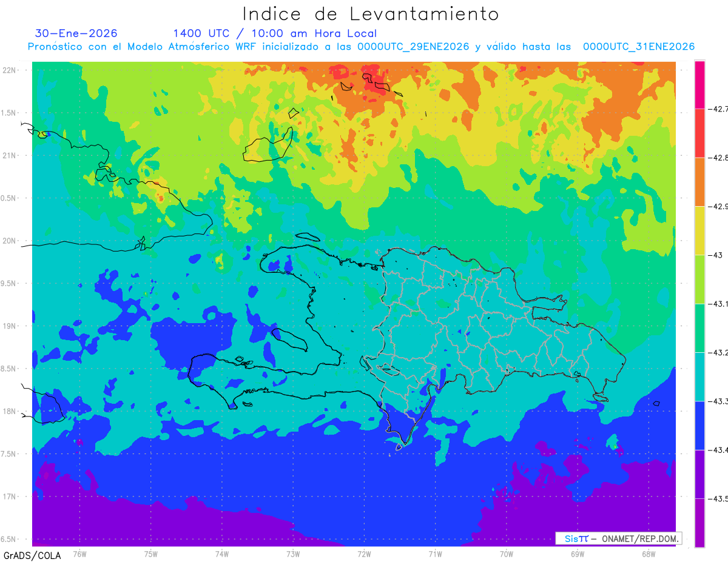
Task: Click the "73W" longitude label
Action: (293, 554)
